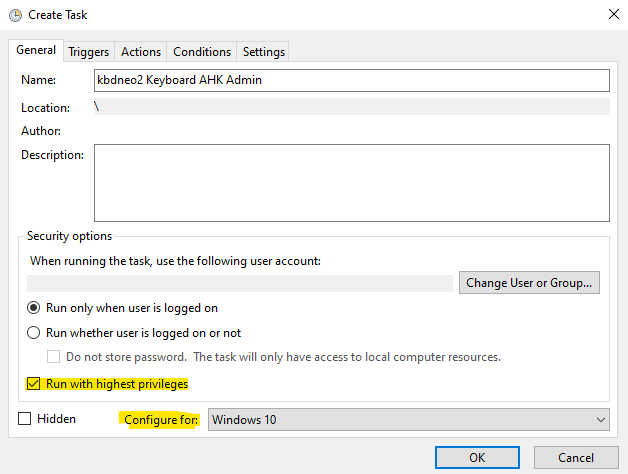Open the Triggers tab
The width and height of the screenshot is (628, 474).
click(x=89, y=52)
